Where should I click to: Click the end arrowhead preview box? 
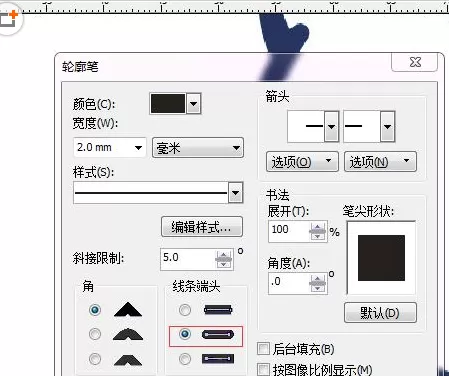362,127
